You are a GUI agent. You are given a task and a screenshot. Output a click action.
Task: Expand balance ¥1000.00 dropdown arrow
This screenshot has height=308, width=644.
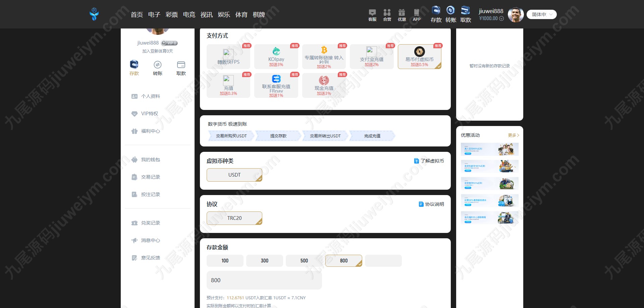[501, 18]
